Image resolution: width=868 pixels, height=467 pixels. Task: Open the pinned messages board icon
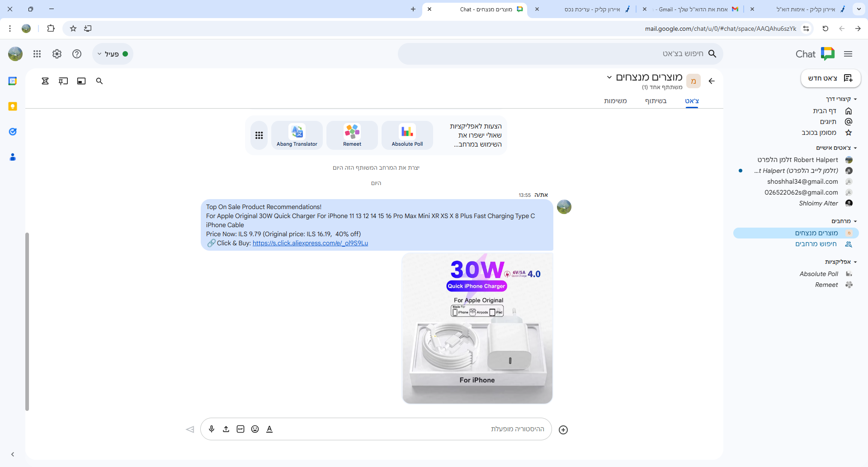[63, 81]
